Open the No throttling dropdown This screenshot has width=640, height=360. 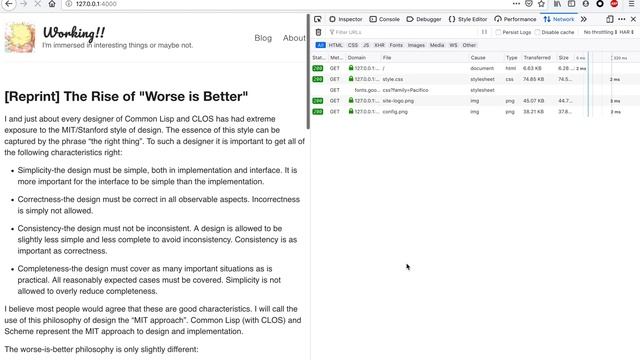point(600,32)
